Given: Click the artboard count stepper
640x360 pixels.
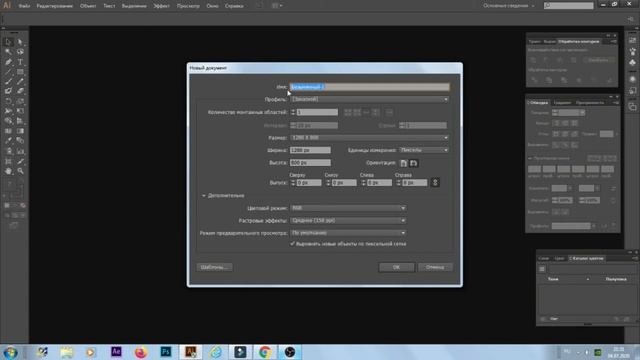Looking at the screenshot, I should 293,112.
